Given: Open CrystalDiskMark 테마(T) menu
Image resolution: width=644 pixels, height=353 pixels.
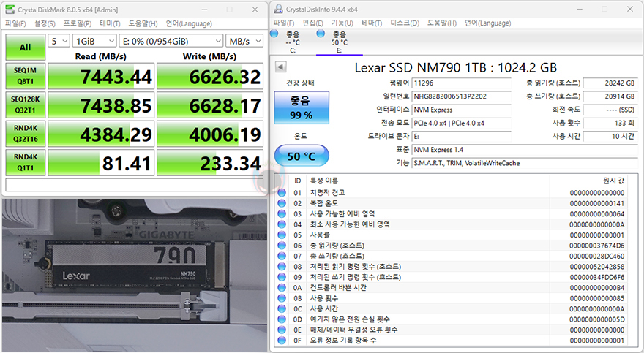Looking at the screenshot, I should pyautogui.click(x=110, y=24).
